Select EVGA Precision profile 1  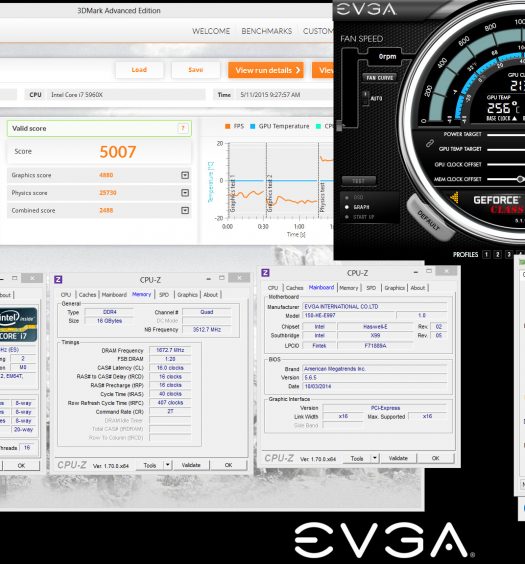[x=487, y=254]
